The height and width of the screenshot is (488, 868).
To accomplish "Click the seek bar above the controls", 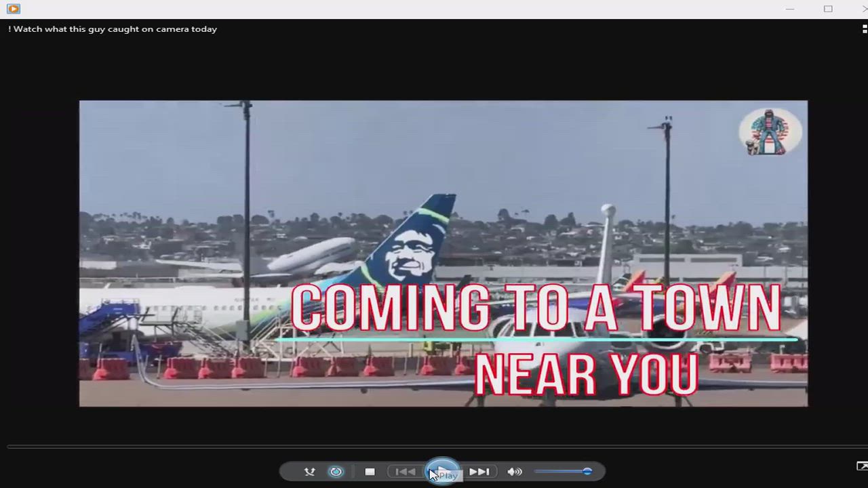I will tap(434, 447).
